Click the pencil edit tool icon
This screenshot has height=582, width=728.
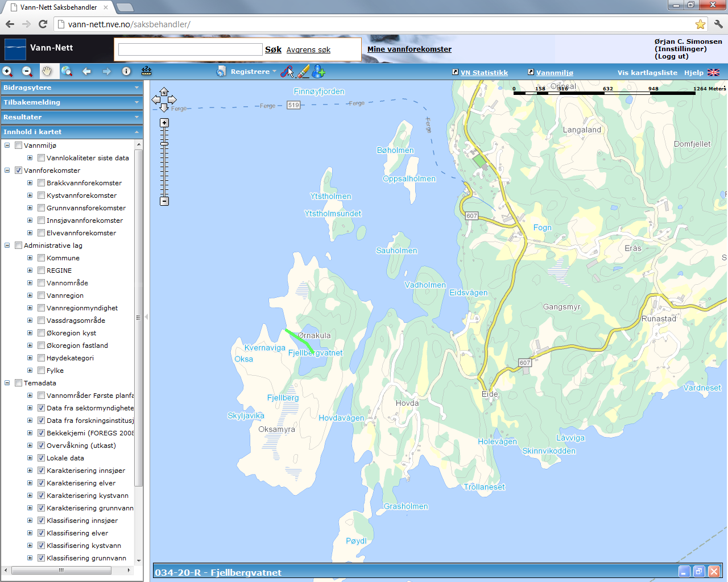(304, 72)
